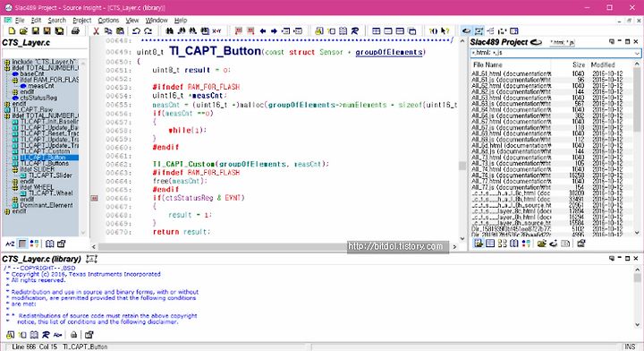The image size is (644, 351).
Task: Click the first binoculars Search icon
Action: click(169, 30)
